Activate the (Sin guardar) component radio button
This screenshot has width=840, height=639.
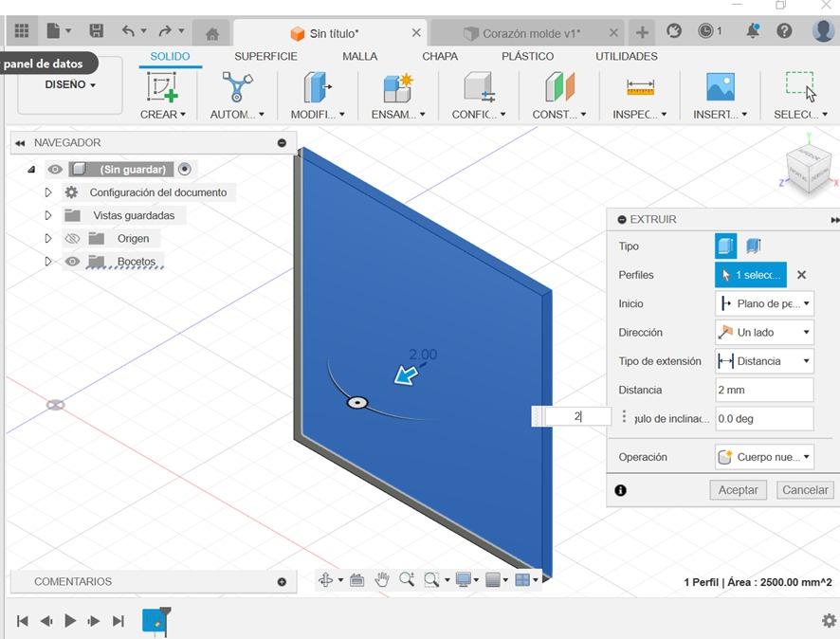[185, 170]
